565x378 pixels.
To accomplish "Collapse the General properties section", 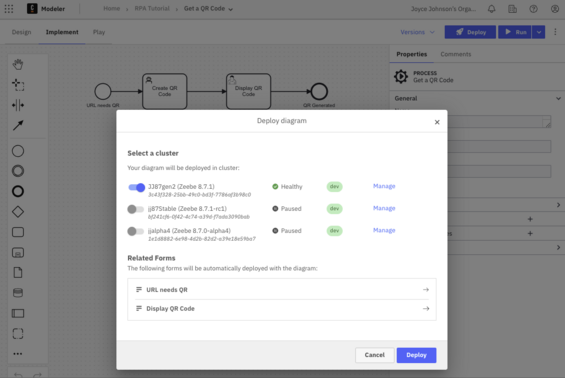I will point(558,98).
